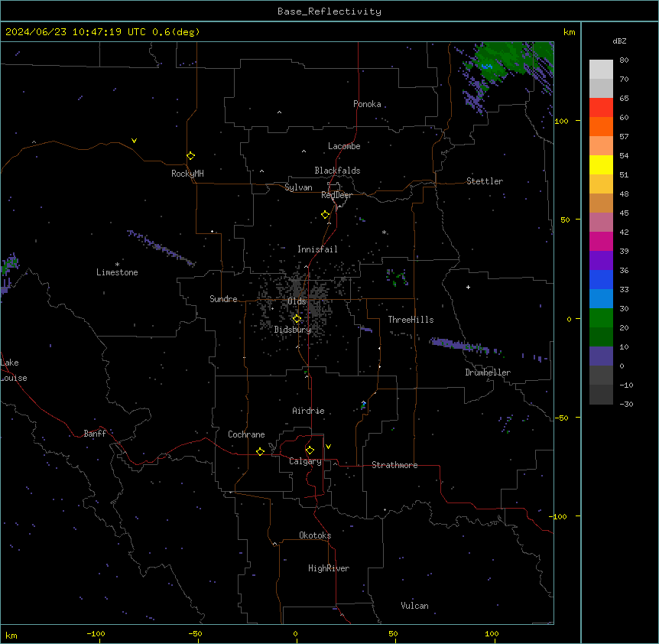Click the RockyMH label
The width and height of the screenshot is (659, 644).
(187, 174)
